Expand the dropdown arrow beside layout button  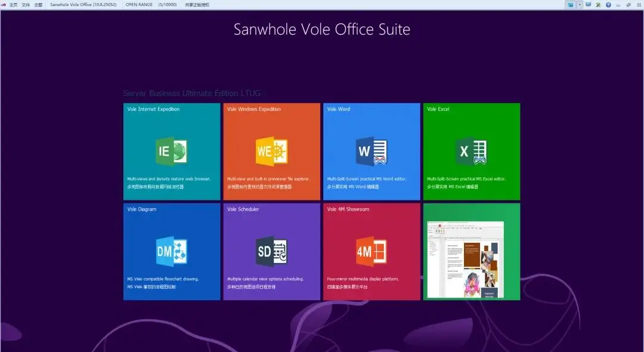[x=580, y=5]
